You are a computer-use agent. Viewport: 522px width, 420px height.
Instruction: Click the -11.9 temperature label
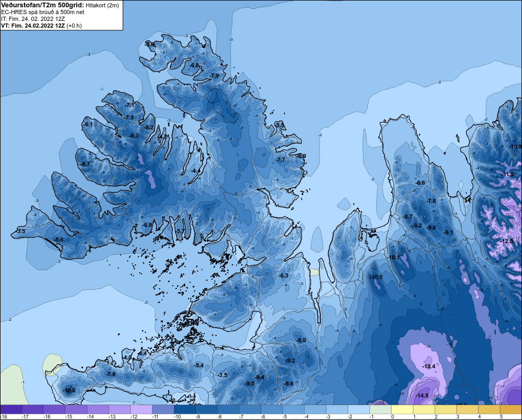508,175
